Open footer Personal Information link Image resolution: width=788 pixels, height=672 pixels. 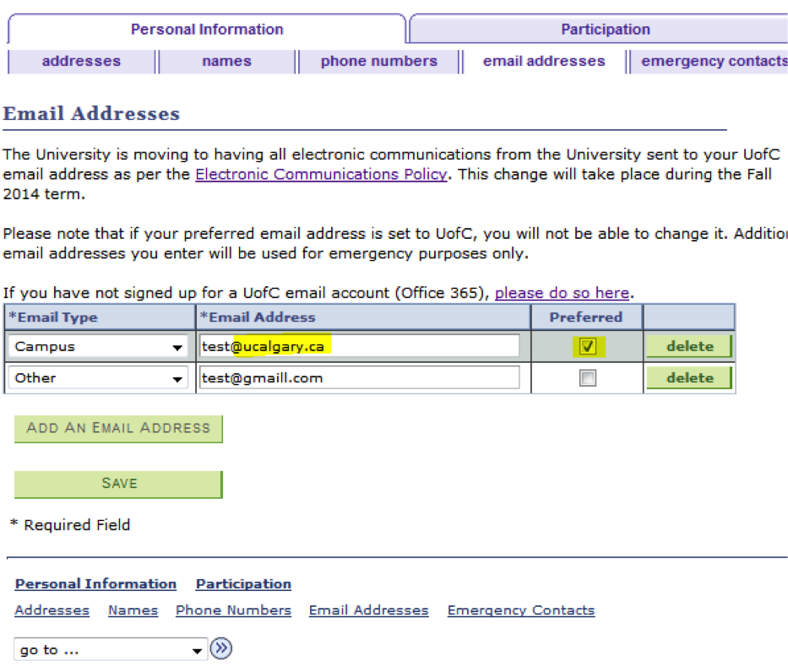95,583
